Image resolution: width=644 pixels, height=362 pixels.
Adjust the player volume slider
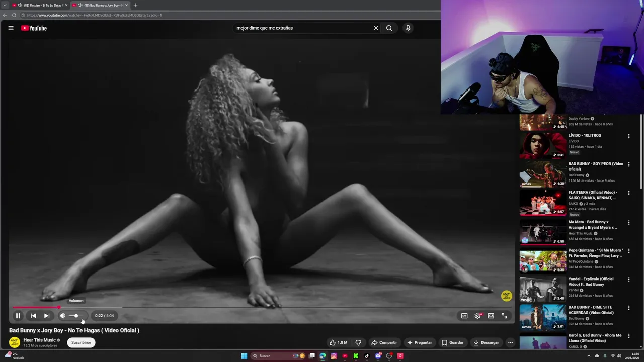(76, 316)
